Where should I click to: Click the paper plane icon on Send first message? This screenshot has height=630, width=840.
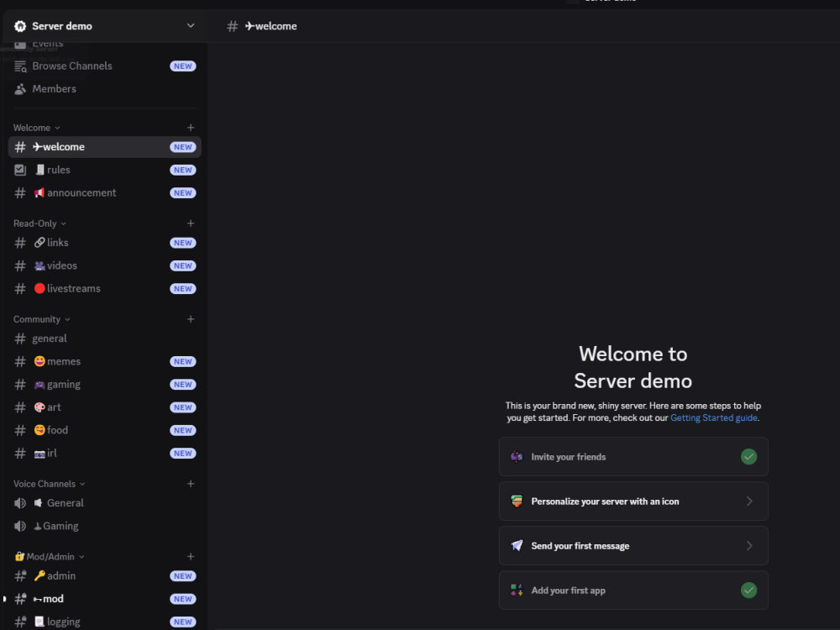(x=517, y=545)
